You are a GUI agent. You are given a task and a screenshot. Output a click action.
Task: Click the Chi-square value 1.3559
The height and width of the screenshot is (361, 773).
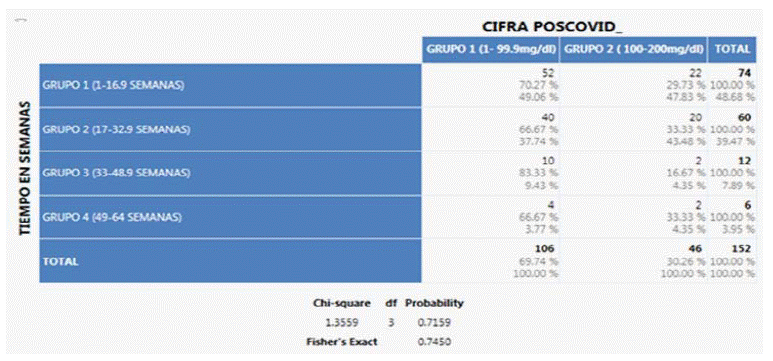click(x=342, y=323)
